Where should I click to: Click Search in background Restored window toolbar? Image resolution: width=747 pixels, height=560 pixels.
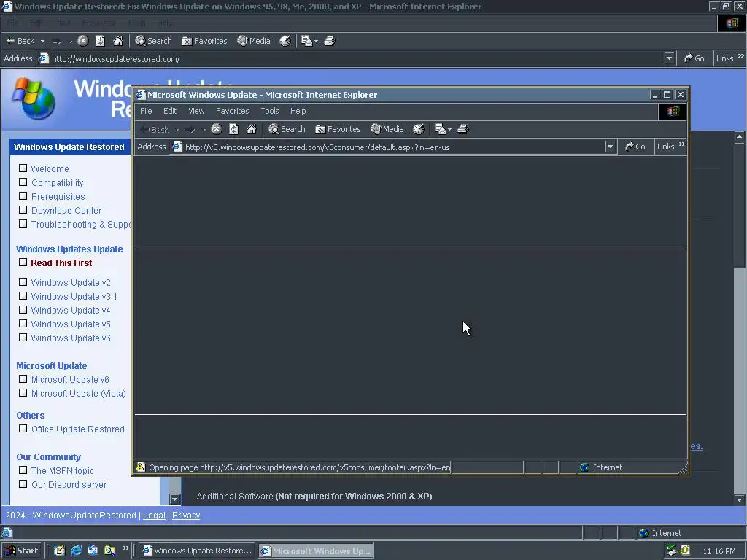pos(153,41)
